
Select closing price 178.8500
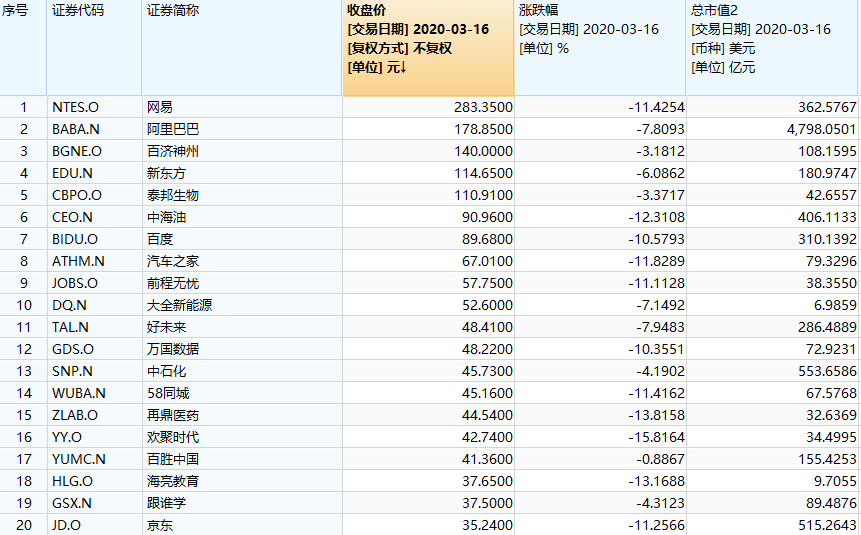483,129
